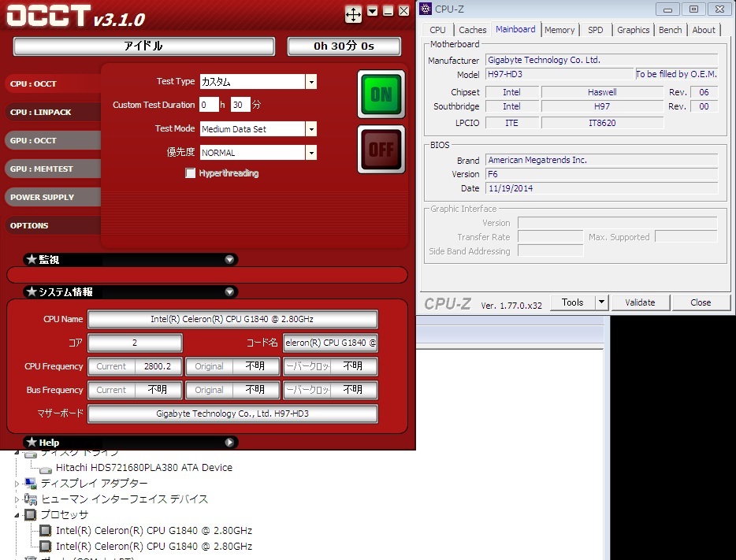Open the Test Type dropdown
Screen dimensions: 736x560
pyautogui.click(x=311, y=82)
